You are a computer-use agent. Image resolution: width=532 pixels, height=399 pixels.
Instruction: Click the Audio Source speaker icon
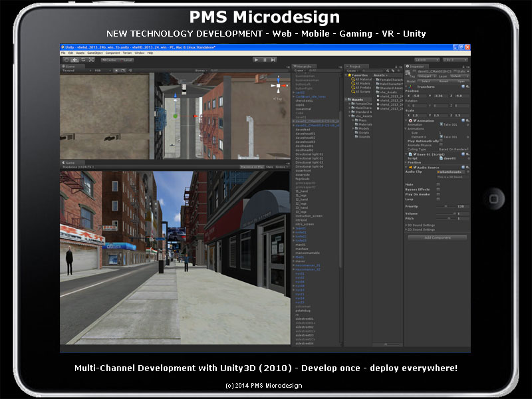pyautogui.click(x=410, y=168)
